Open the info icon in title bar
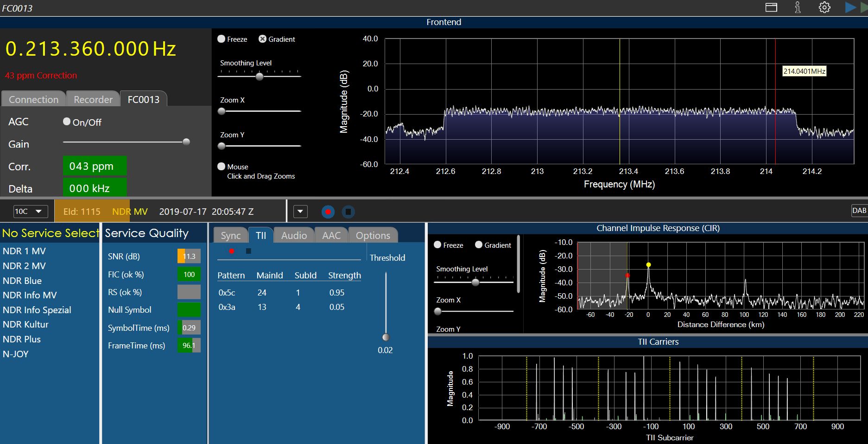 pos(798,7)
